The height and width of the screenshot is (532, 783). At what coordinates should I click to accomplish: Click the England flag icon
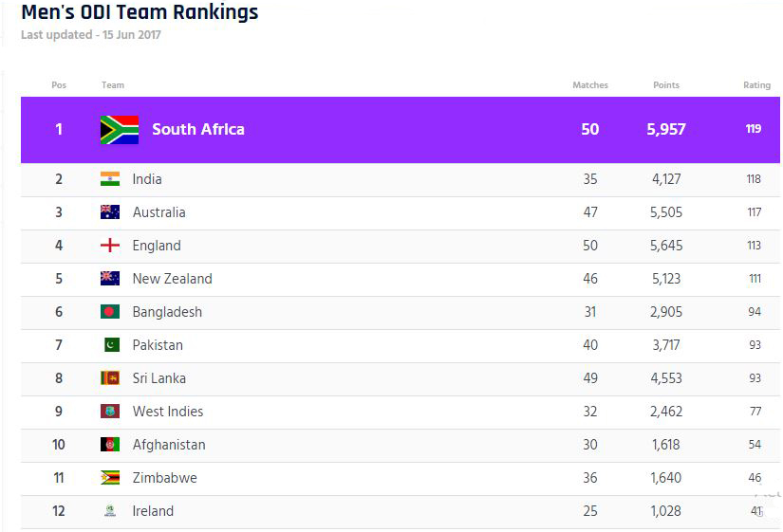point(110,246)
